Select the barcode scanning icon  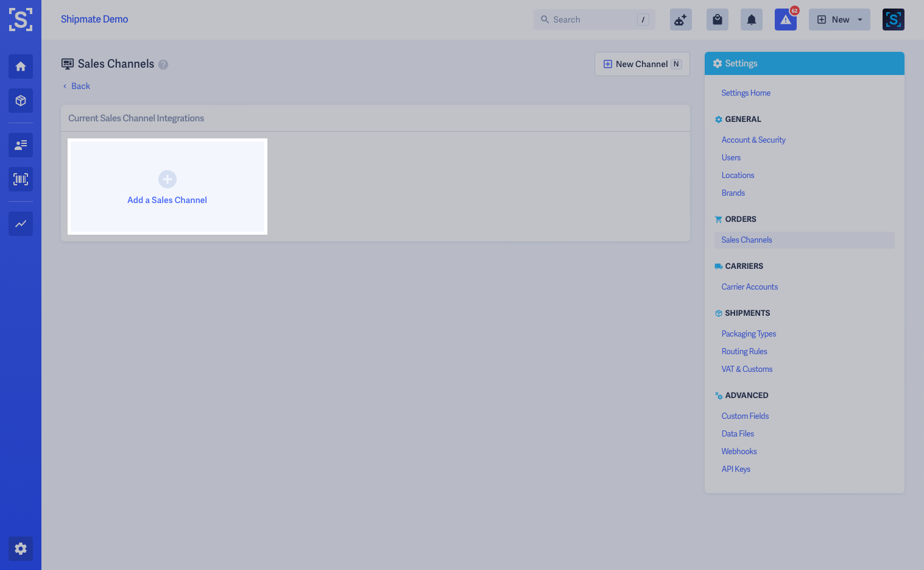click(x=20, y=179)
